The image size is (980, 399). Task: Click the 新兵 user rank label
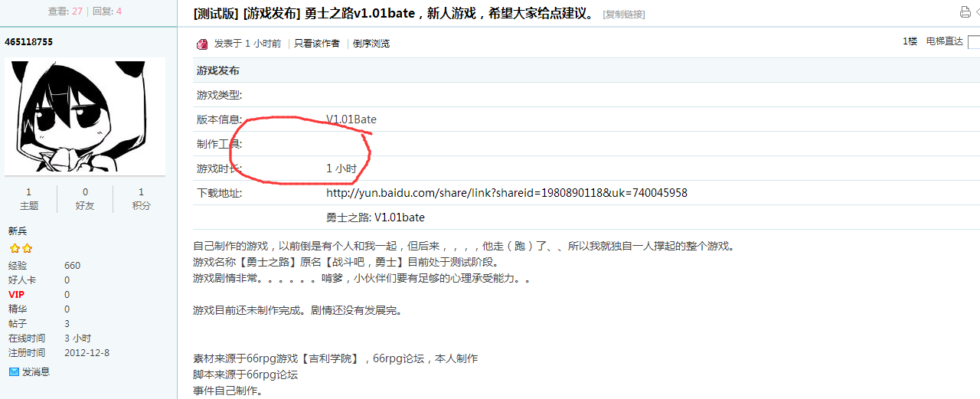point(18,231)
